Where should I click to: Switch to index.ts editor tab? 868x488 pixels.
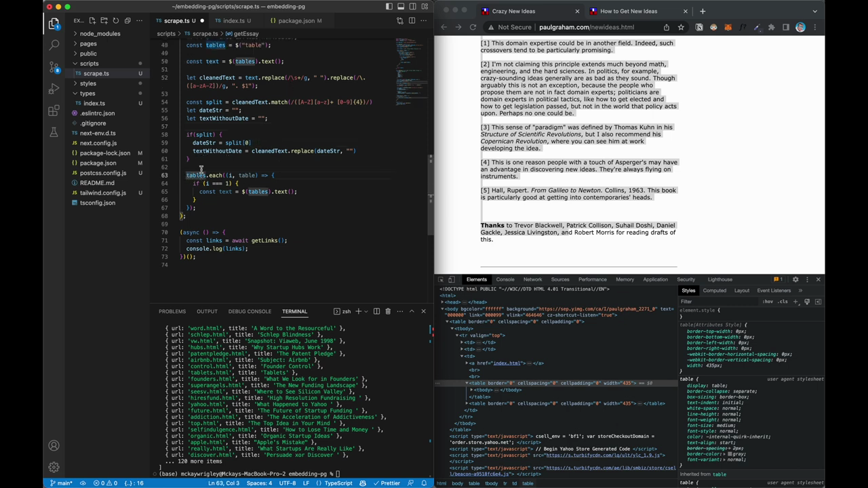click(x=233, y=20)
